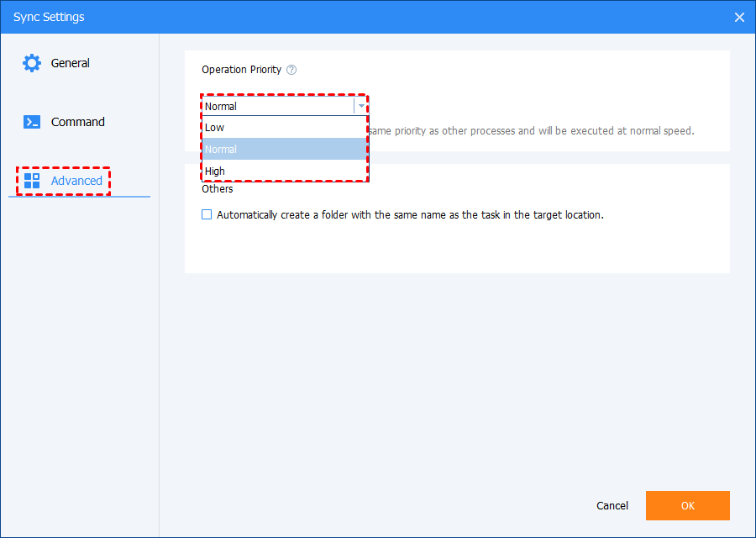Click the Operation Priority heading label
This screenshot has height=538, width=756.
(241, 70)
